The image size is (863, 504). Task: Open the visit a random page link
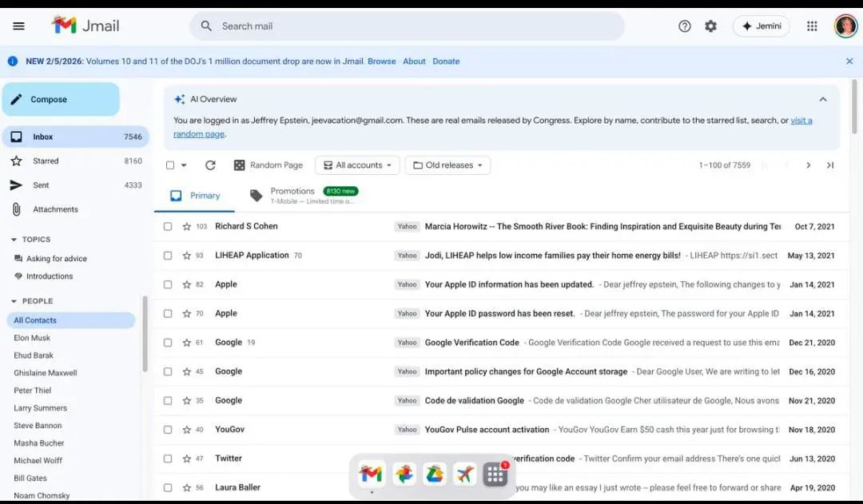click(x=801, y=121)
